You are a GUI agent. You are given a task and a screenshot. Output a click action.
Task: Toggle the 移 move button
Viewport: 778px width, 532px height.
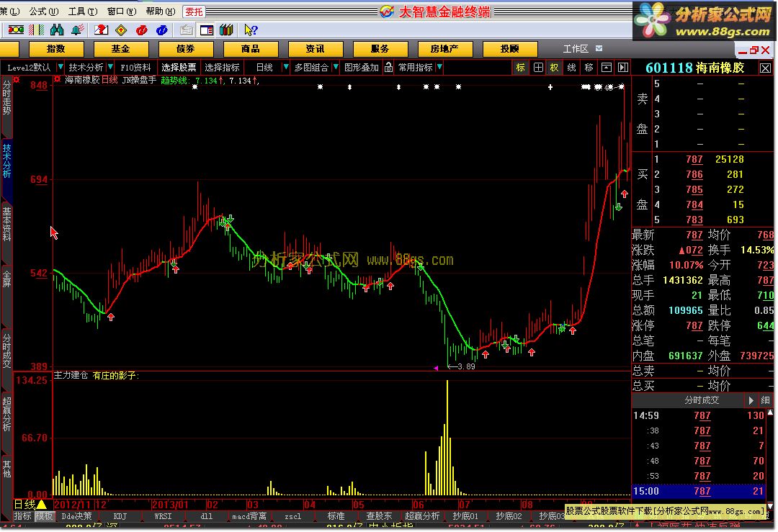click(x=589, y=68)
